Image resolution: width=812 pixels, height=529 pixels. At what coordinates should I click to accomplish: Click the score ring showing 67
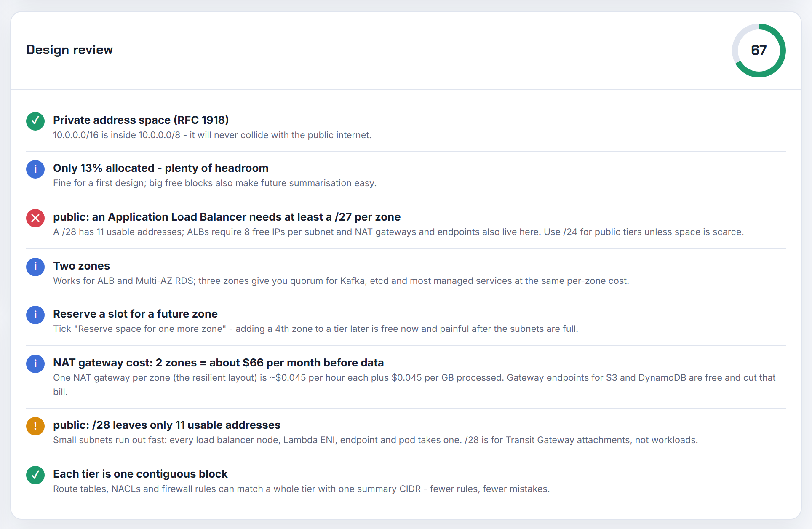point(759,51)
